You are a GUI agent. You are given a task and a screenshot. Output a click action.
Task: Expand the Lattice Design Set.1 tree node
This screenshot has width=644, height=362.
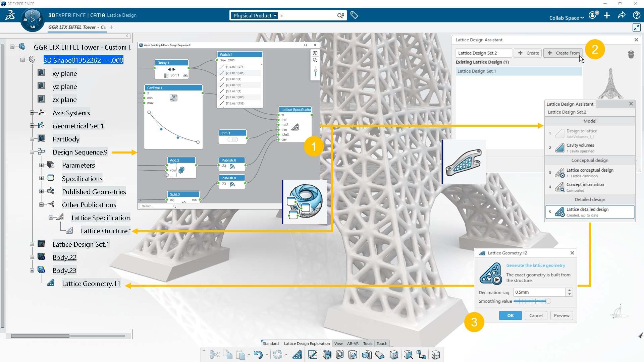coord(32,244)
